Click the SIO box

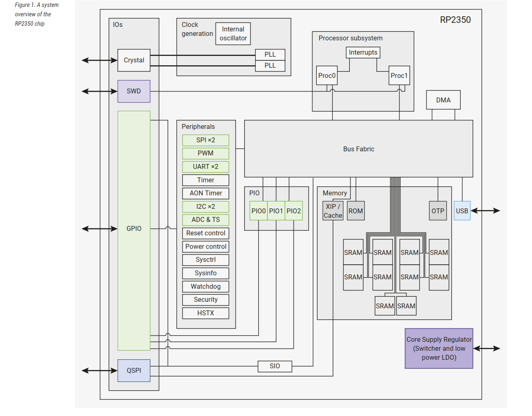(x=275, y=366)
